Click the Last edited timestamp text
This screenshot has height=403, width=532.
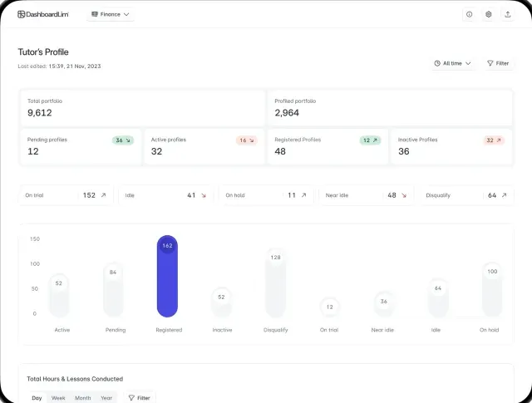point(59,66)
